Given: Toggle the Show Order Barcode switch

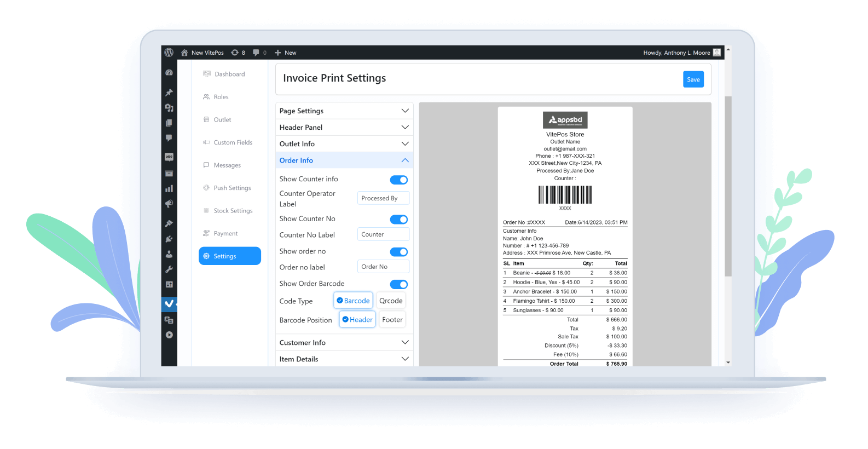Looking at the screenshot, I should 399,284.
